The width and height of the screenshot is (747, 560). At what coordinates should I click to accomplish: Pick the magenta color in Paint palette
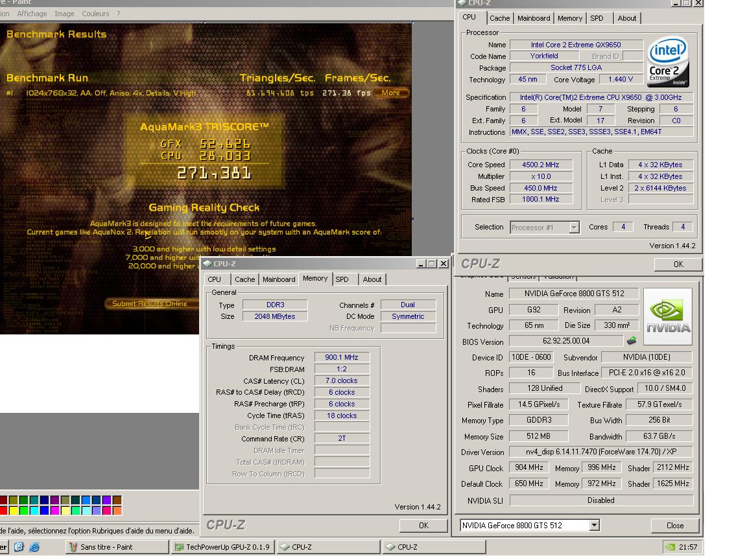54,511
